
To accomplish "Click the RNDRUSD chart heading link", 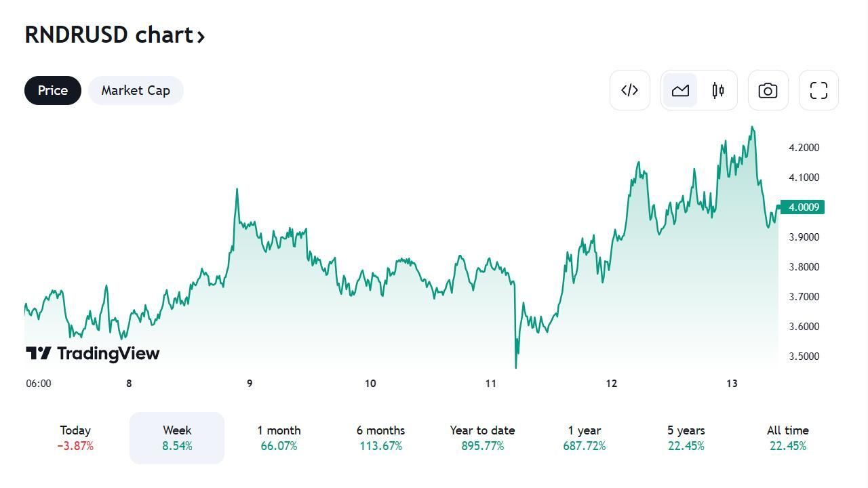I will 109,35.
